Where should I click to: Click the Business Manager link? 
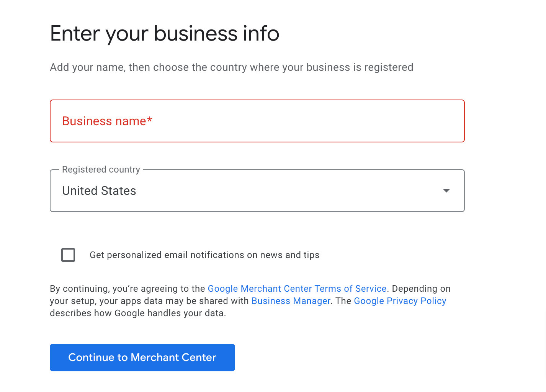[x=291, y=301]
